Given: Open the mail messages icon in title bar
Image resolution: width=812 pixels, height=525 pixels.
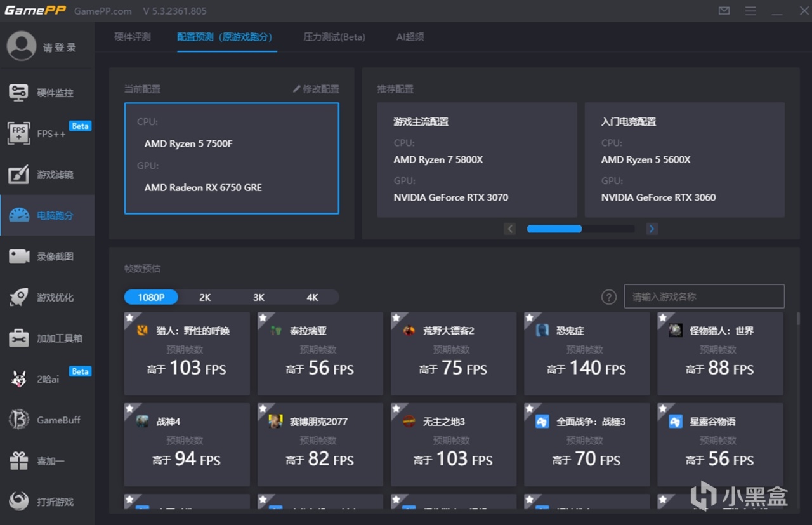Looking at the screenshot, I should click(724, 11).
